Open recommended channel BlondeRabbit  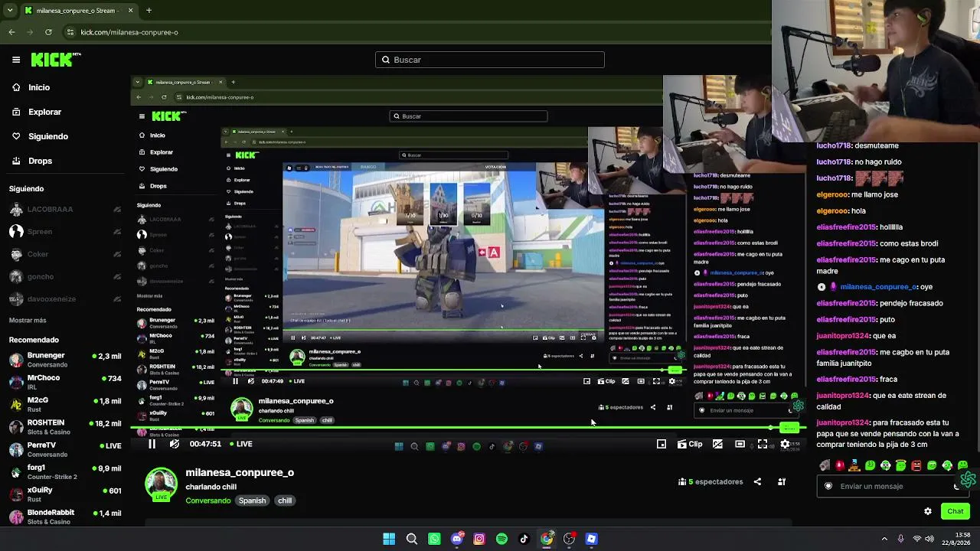[x=64, y=517]
